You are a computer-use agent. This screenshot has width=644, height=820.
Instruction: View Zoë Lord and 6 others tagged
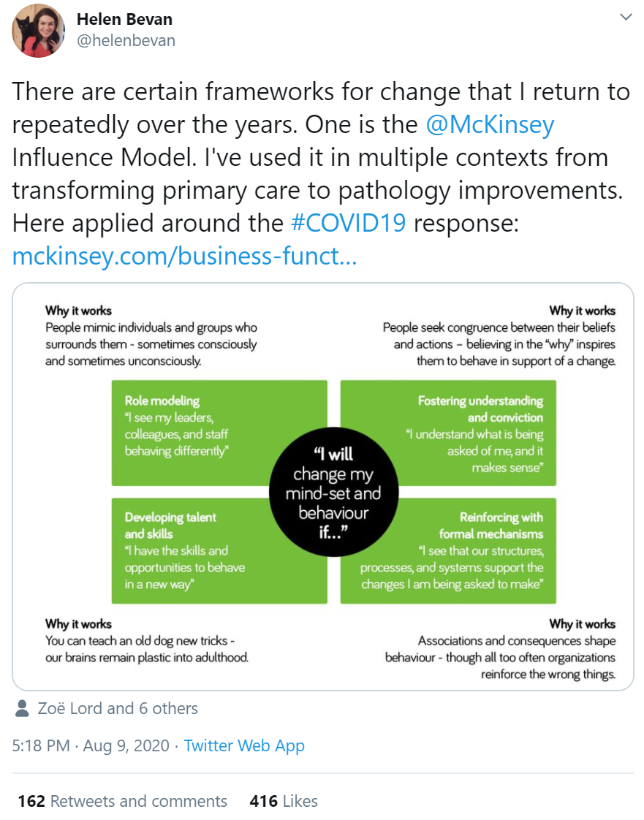pyautogui.click(x=118, y=708)
